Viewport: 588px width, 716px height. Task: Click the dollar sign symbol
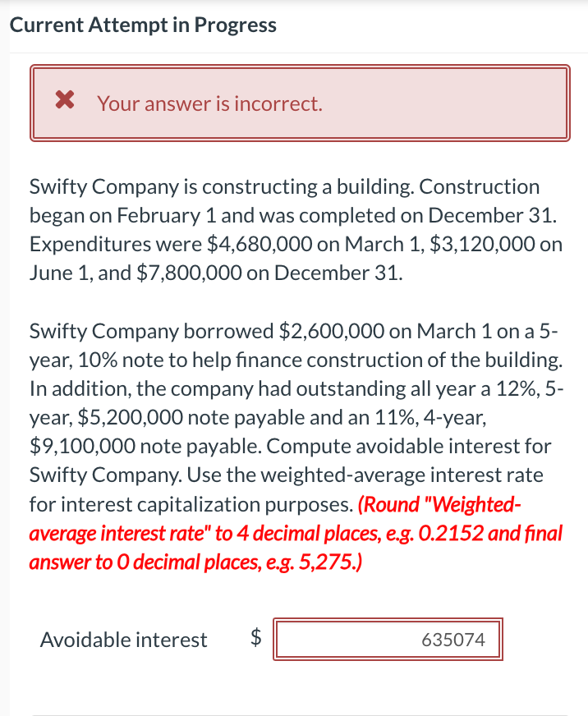click(255, 639)
